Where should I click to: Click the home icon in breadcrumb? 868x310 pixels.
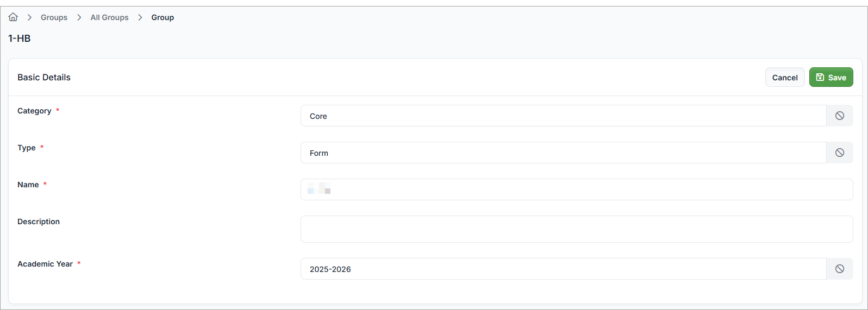[13, 17]
